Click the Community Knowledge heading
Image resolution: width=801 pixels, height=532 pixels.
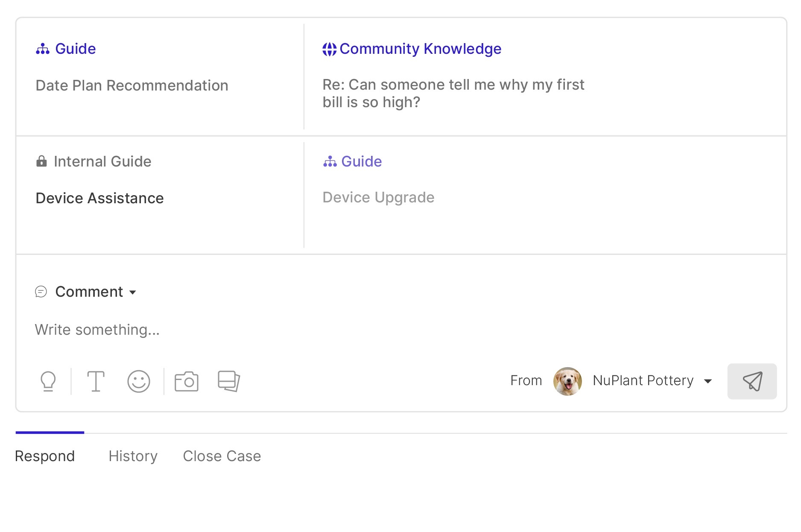click(421, 49)
